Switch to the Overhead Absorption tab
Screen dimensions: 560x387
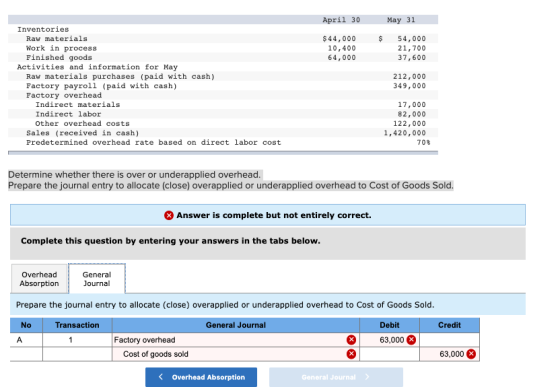(39, 279)
